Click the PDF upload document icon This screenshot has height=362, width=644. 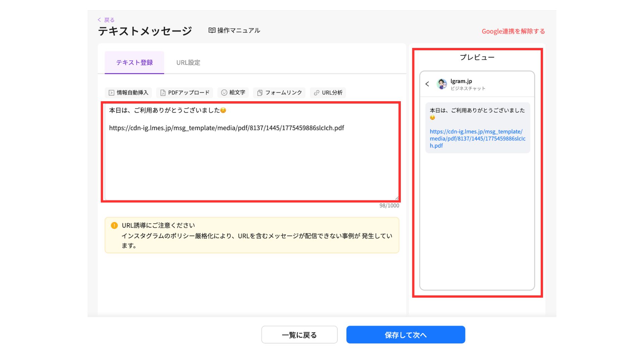pyautogui.click(x=163, y=93)
